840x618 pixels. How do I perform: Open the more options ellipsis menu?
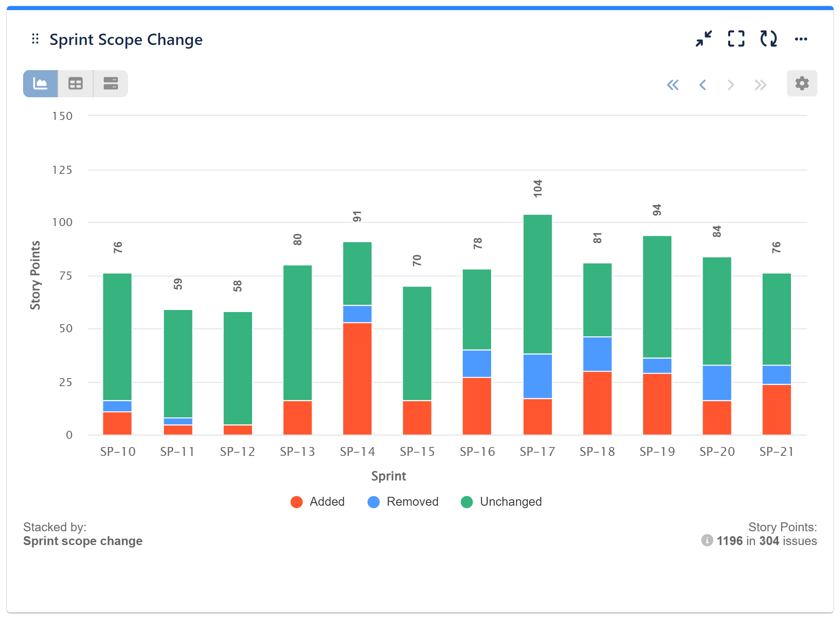click(x=801, y=39)
